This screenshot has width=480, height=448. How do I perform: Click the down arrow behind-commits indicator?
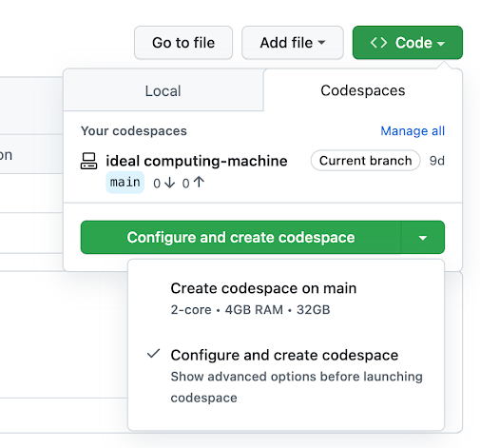pos(170,183)
